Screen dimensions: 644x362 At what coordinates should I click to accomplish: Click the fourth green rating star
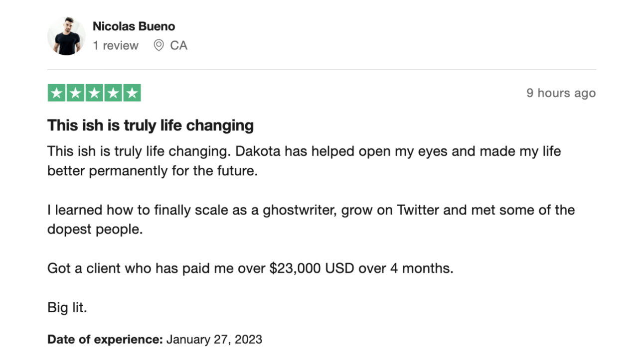coord(113,93)
